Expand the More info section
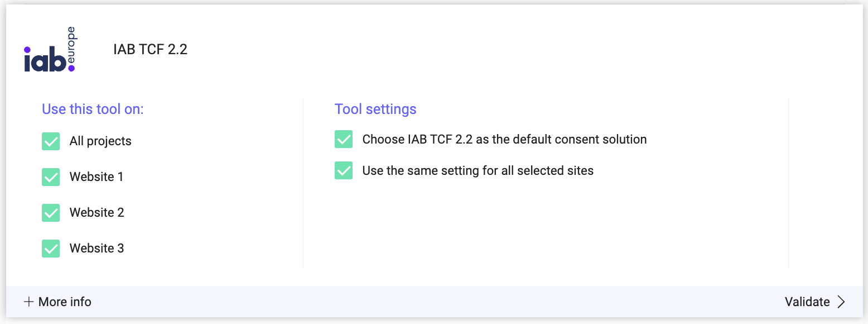The width and height of the screenshot is (868, 324). point(57,302)
